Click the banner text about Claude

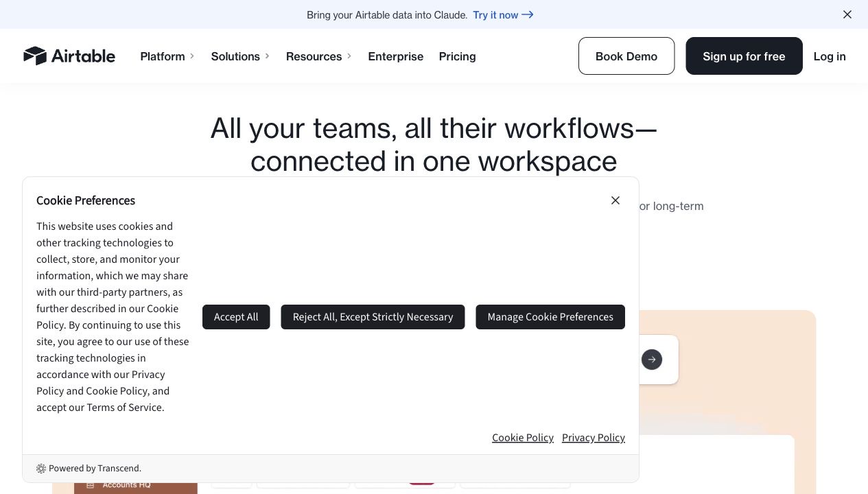click(x=387, y=14)
